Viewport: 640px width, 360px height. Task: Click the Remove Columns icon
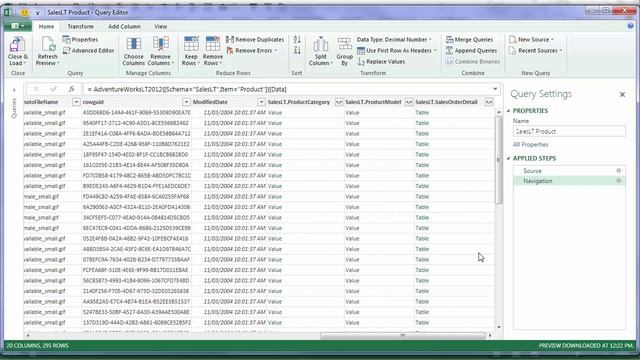tap(160, 44)
